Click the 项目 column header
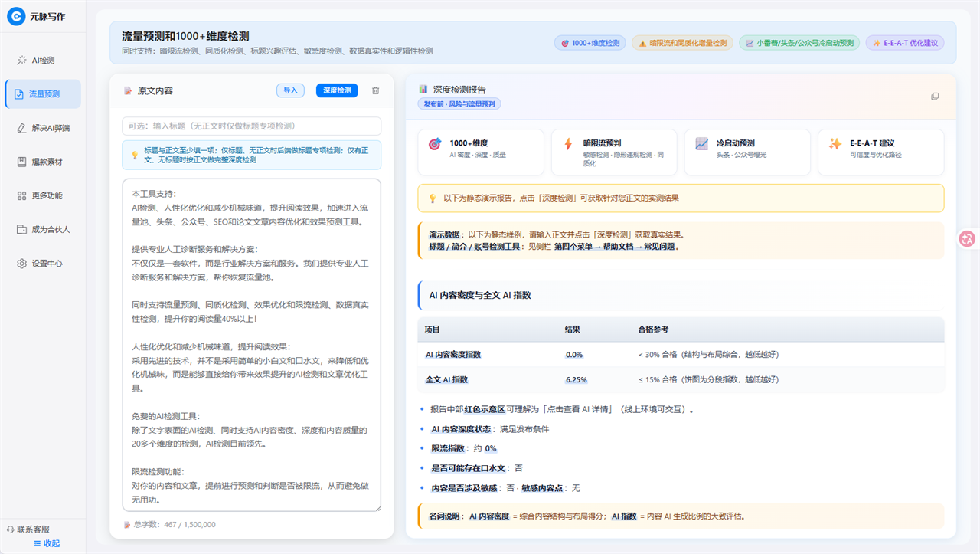 [x=433, y=329]
